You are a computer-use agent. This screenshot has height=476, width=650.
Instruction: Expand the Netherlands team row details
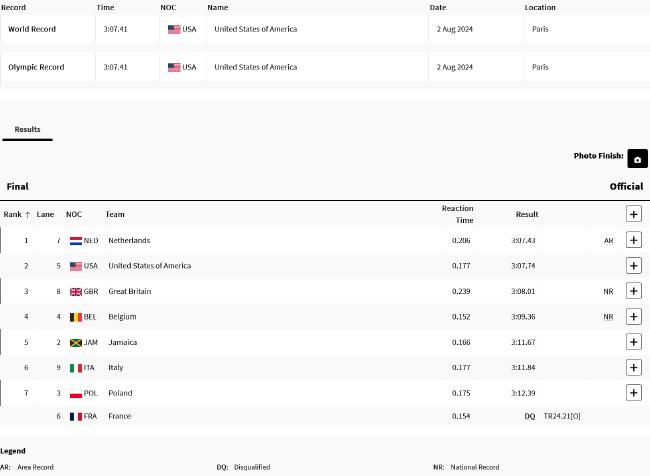(633, 240)
